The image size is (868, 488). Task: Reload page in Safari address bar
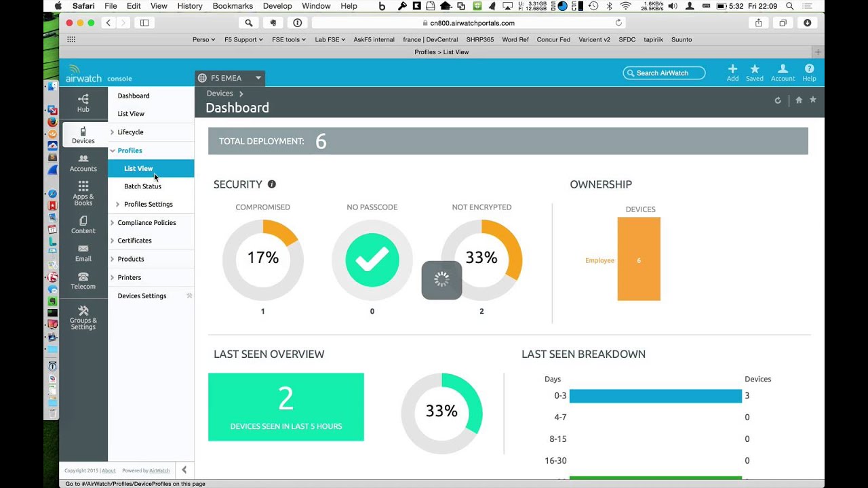[x=618, y=22]
